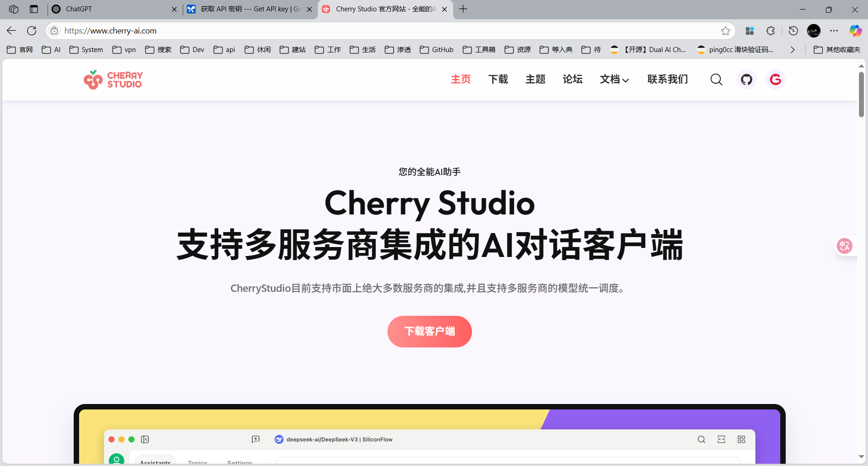Open tab actions menu icon
Image resolution: width=868 pixels, height=466 pixels.
(34, 9)
